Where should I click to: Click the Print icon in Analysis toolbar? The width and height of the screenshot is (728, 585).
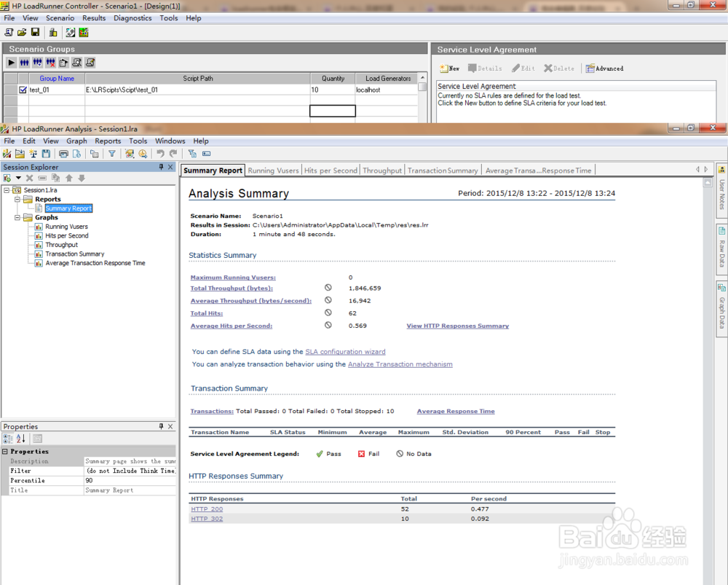click(63, 153)
